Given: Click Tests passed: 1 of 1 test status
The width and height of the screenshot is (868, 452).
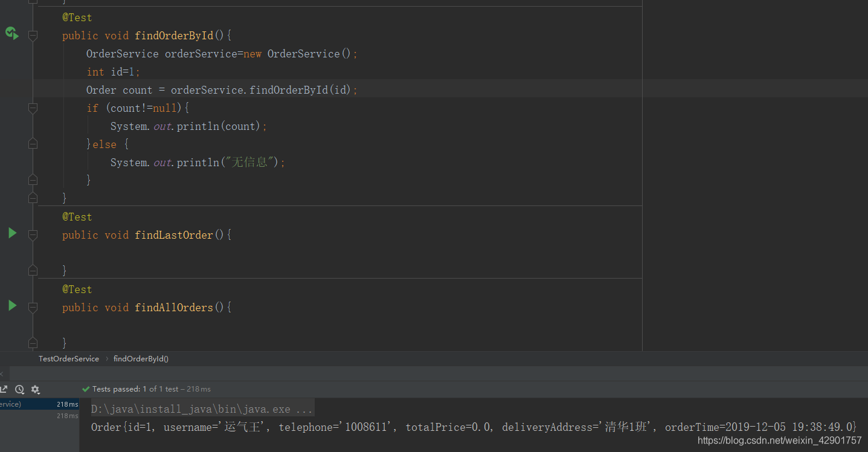Looking at the screenshot, I should pyautogui.click(x=152, y=389).
